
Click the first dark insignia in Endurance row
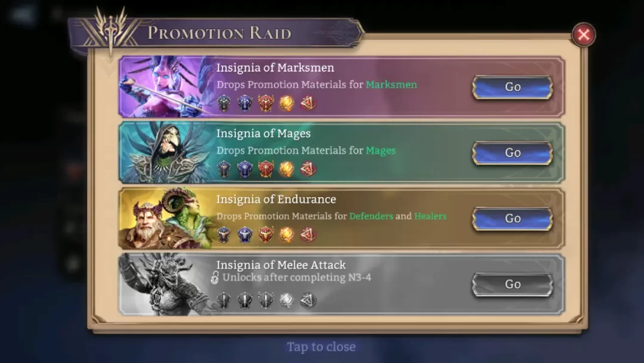(x=224, y=235)
